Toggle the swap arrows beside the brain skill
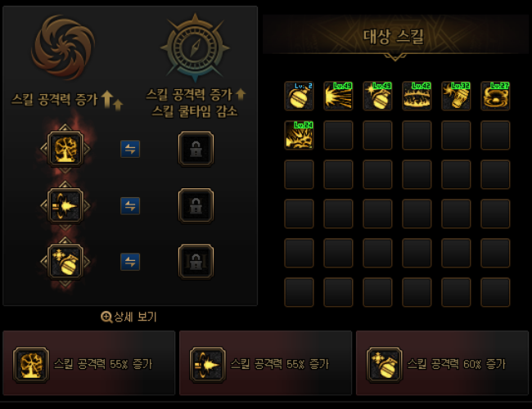 (x=130, y=149)
